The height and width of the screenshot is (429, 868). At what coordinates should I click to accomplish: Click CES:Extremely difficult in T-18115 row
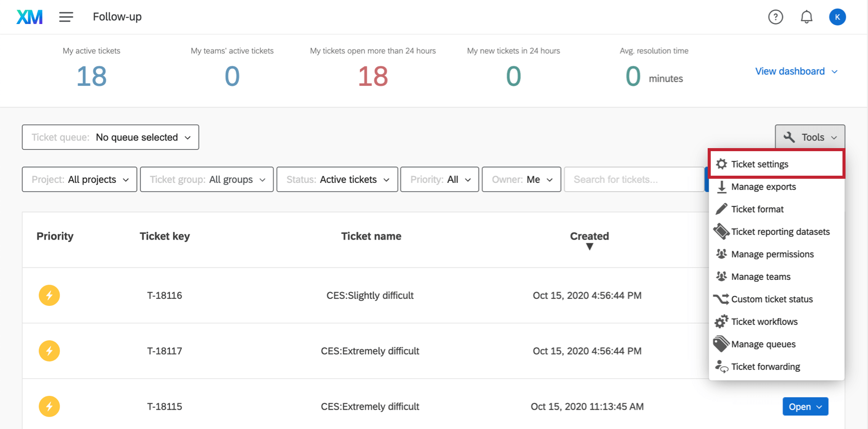tap(370, 407)
